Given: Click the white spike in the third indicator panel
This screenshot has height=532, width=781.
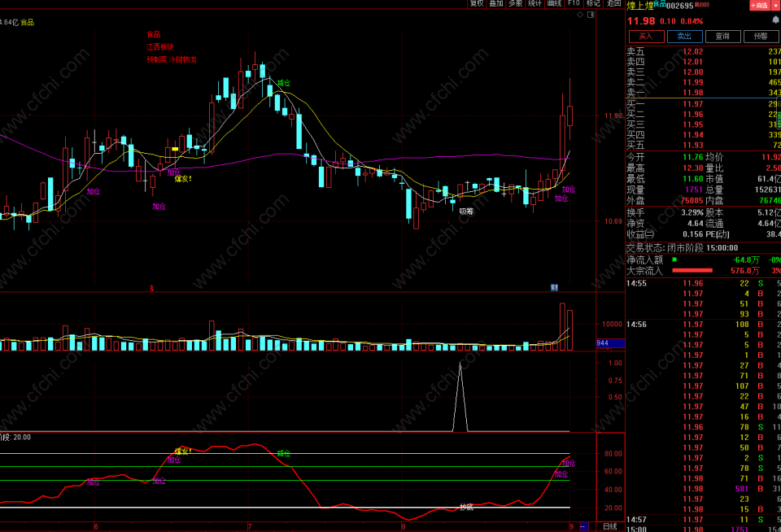Looking at the screenshot, I should click(460, 396).
